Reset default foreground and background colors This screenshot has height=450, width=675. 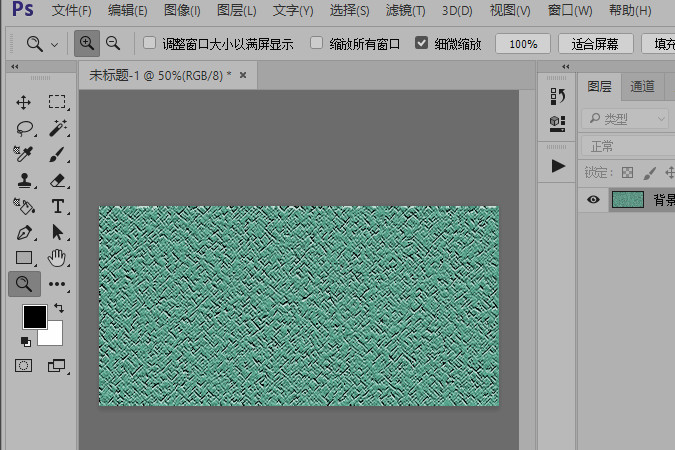coord(26,342)
